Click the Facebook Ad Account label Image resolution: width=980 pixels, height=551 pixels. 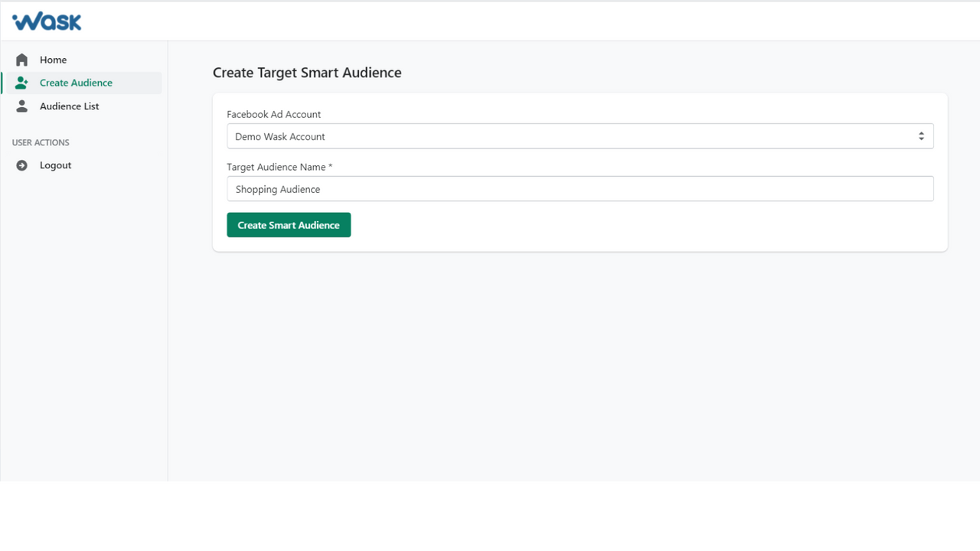click(x=274, y=114)
